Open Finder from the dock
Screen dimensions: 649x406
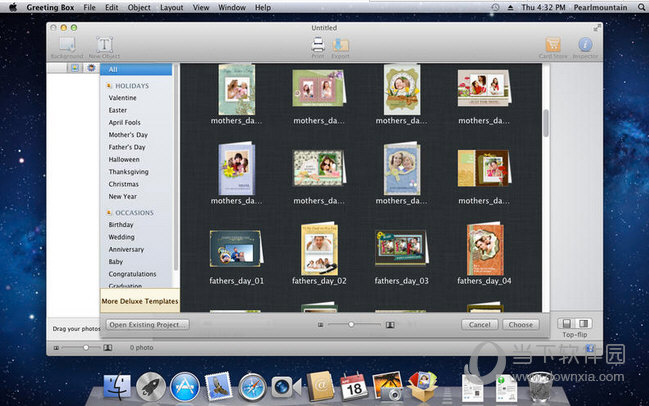click(117, 387)
